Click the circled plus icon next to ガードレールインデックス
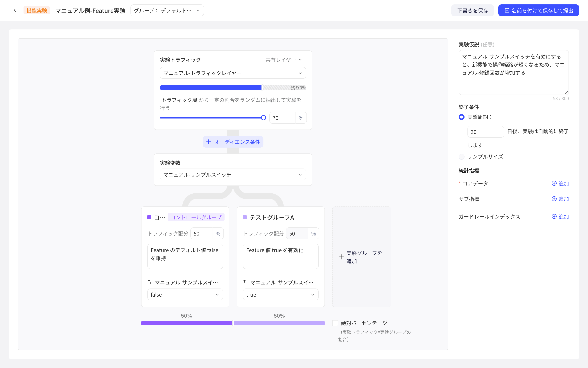The width and height of the screenshot is (588, 368). 554,216
